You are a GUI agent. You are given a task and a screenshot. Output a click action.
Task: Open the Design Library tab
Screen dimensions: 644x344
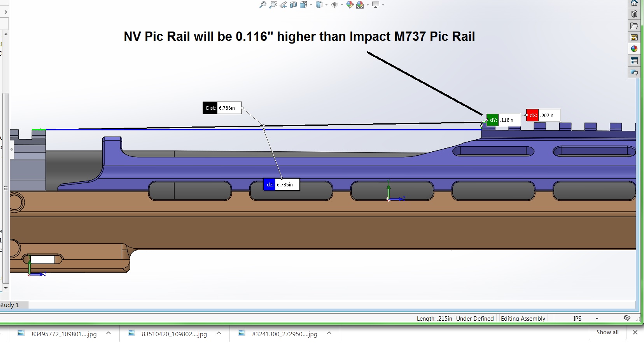click(x=634, y=14)
